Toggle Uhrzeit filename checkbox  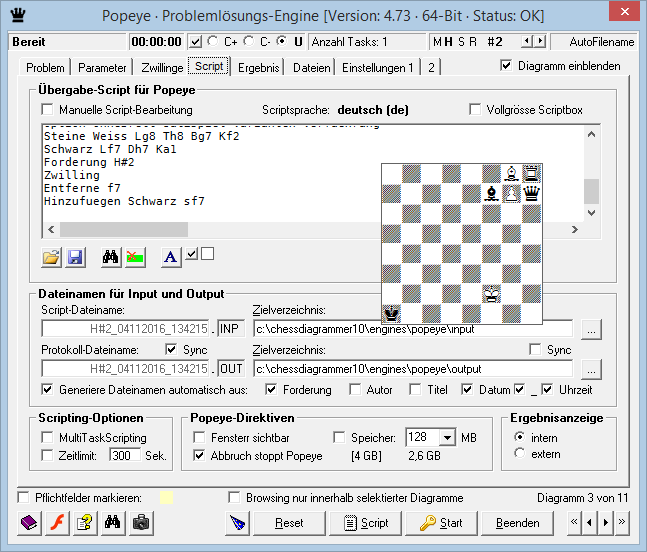(547, 389)
